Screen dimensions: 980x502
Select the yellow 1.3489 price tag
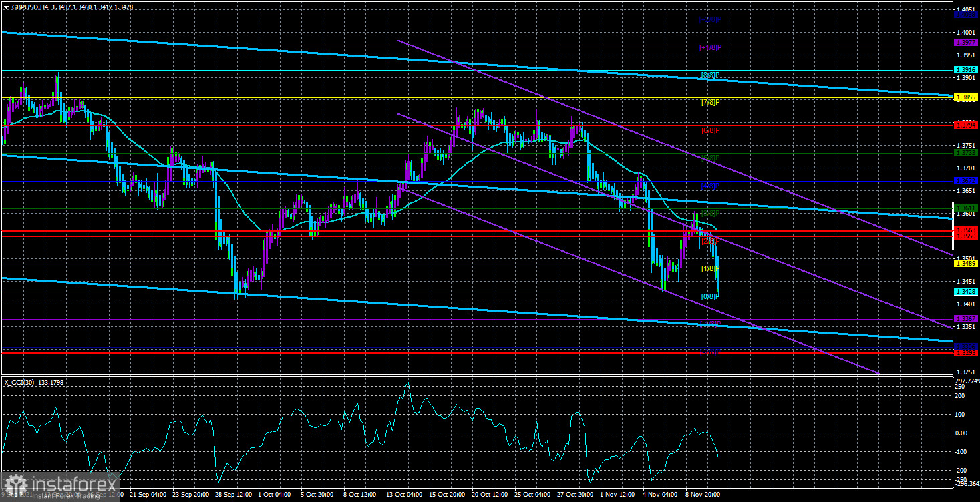click(967, 264)
